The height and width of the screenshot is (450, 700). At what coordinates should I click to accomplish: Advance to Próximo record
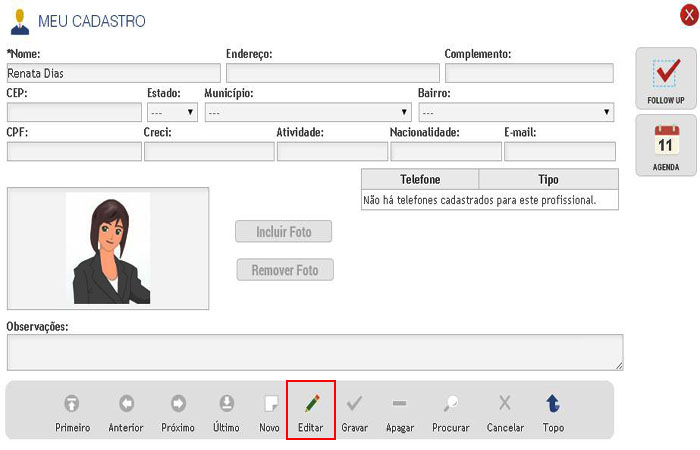(x=178, y=404)
